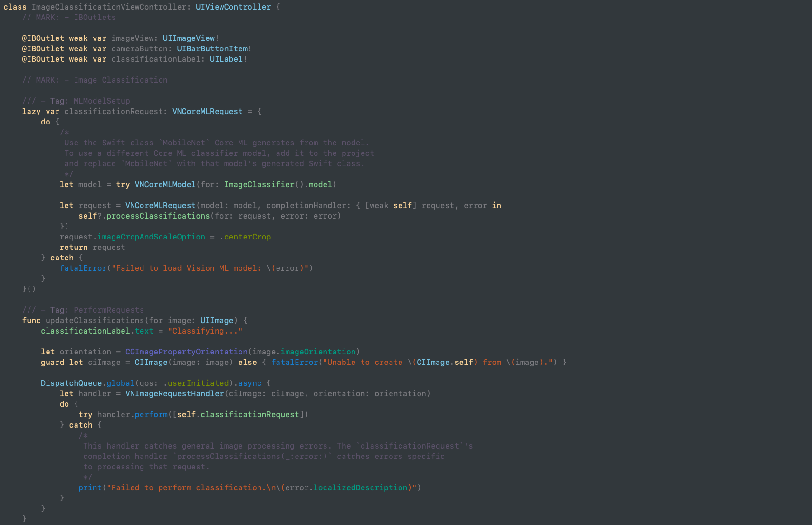Screen dimensions: 812x525
Task: Click the imageOrientation property
Action: coord(318,352)
